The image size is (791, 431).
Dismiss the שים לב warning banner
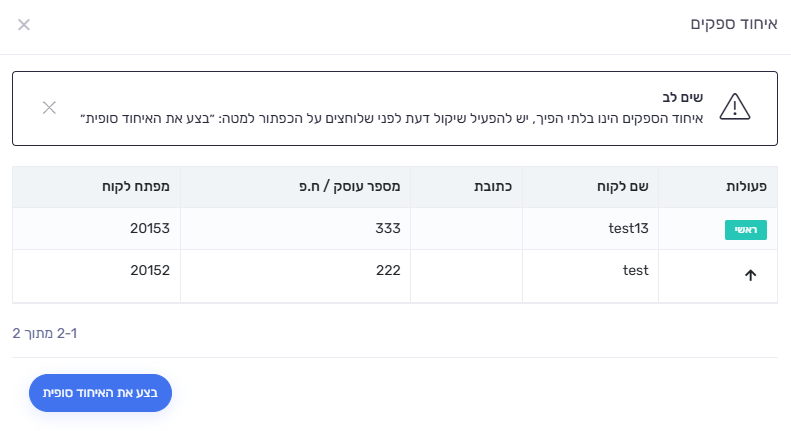(x=49, y=107)
